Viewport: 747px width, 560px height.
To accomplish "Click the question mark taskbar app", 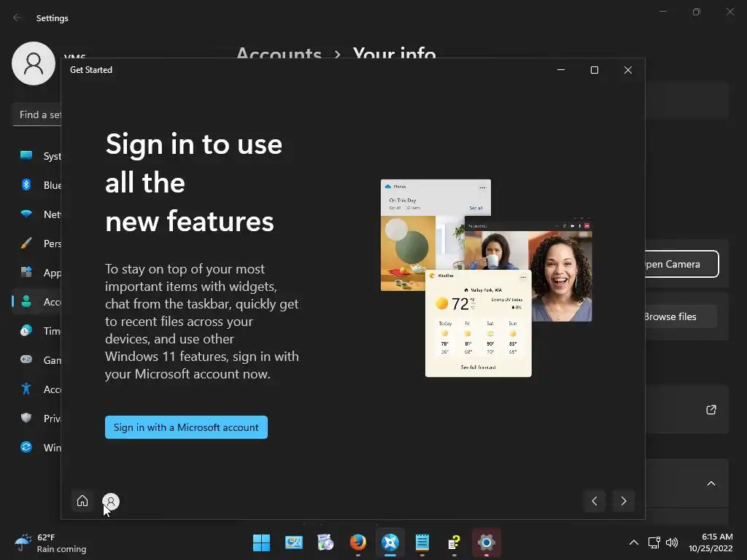I will click(454, 542).
